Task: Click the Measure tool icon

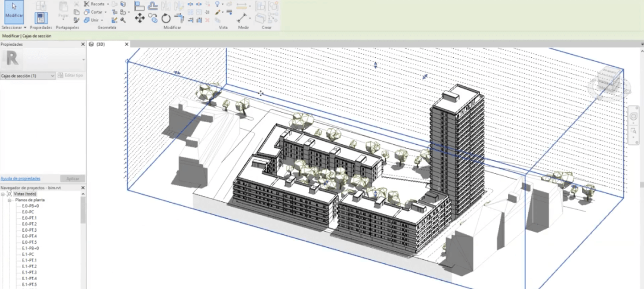Action: pos(242,18)
